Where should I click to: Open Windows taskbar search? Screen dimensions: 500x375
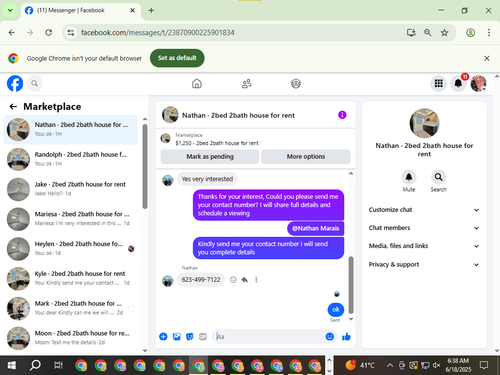(35, 366)
